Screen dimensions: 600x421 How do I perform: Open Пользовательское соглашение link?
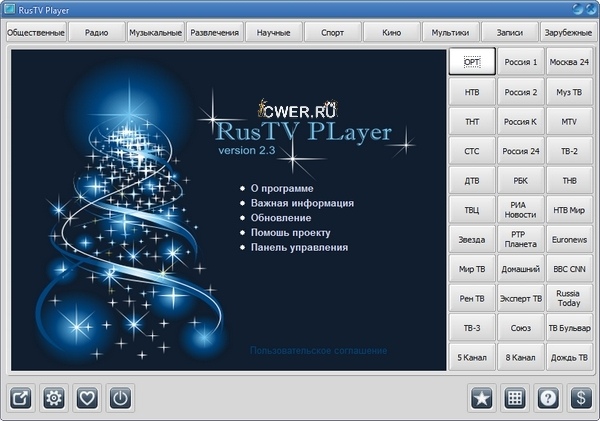318,351
